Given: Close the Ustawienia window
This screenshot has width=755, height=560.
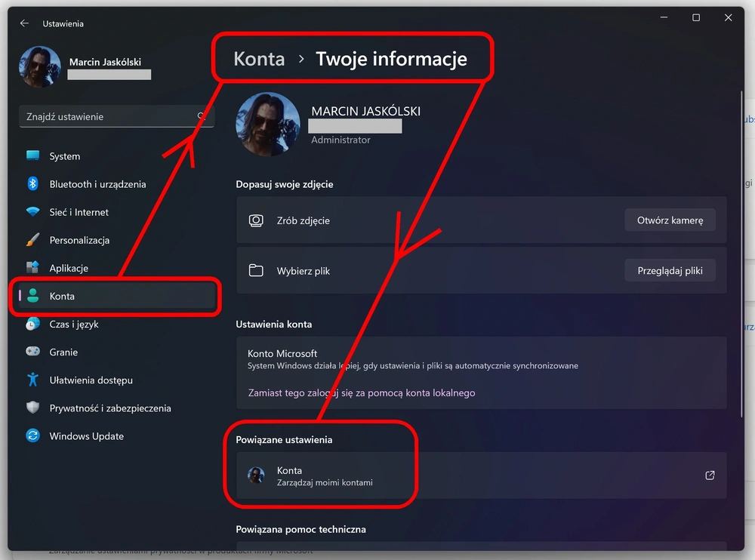Looking at the screenshot, I should pos(728,18).
